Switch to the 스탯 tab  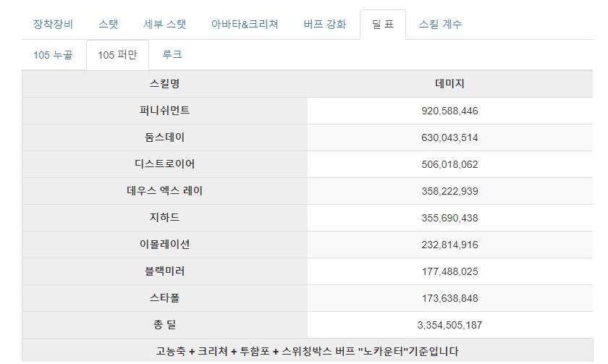tap(108, 24)
